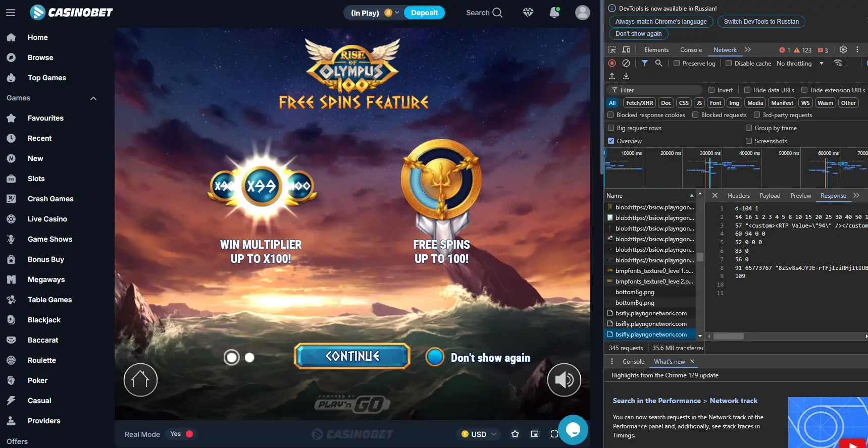Click the response horizontal scrollbar
This screenshot has height=448, width=868.
(728, 336)
